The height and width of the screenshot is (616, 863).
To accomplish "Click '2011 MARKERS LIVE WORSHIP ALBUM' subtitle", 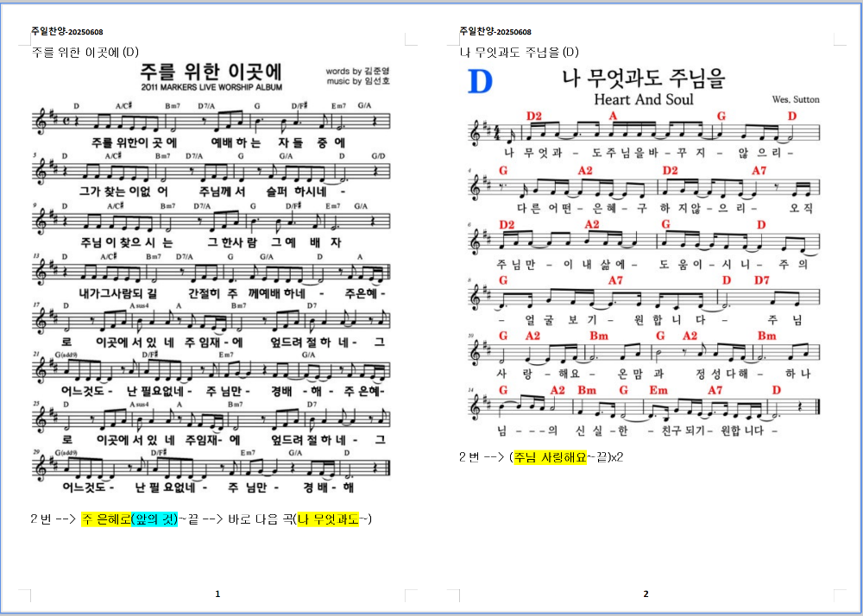I will point(211,87).
